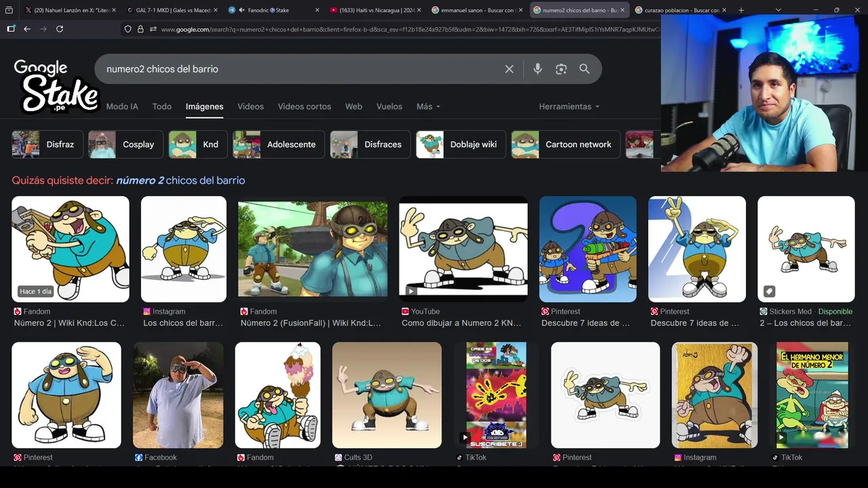Select the Doblaje wiki filter chip
Image resolution: width=868 pixels, height=488 pixels.
461,144
